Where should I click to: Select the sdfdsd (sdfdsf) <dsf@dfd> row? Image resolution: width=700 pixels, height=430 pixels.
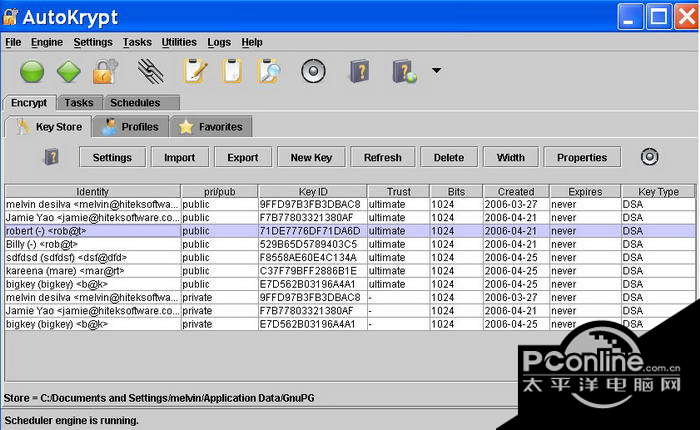(350, 258)
